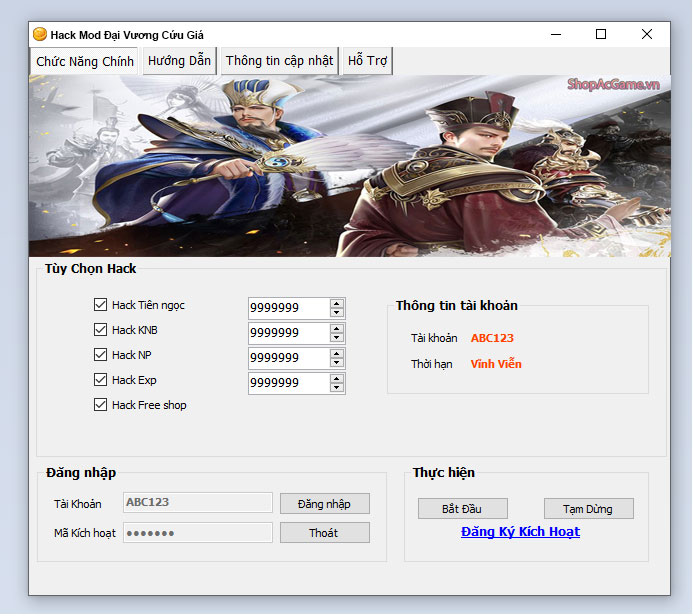Click the Đăng nhập button
Viewport: 693px width, 616px height.
click(x=325, y=504)
